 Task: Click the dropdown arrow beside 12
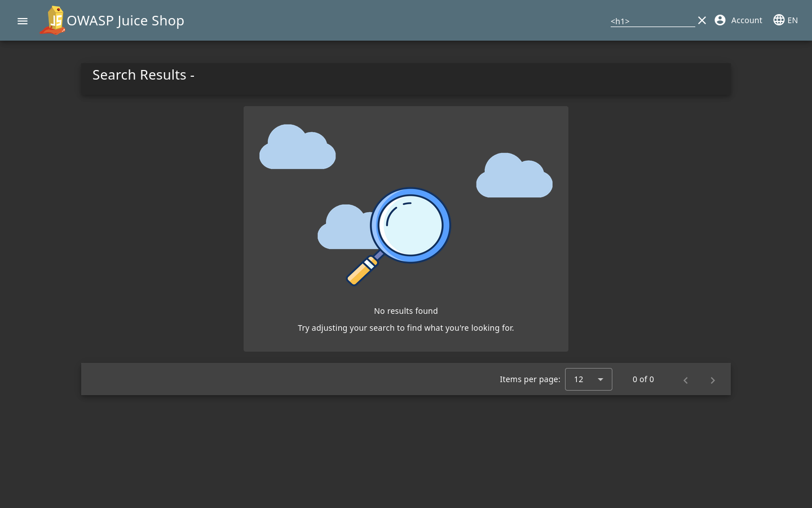(601, 379)
